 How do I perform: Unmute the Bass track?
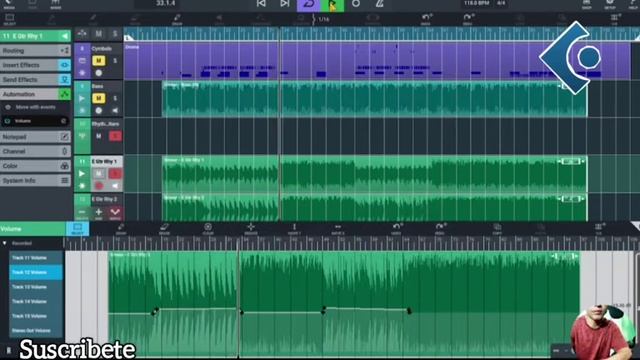point(98,98)
